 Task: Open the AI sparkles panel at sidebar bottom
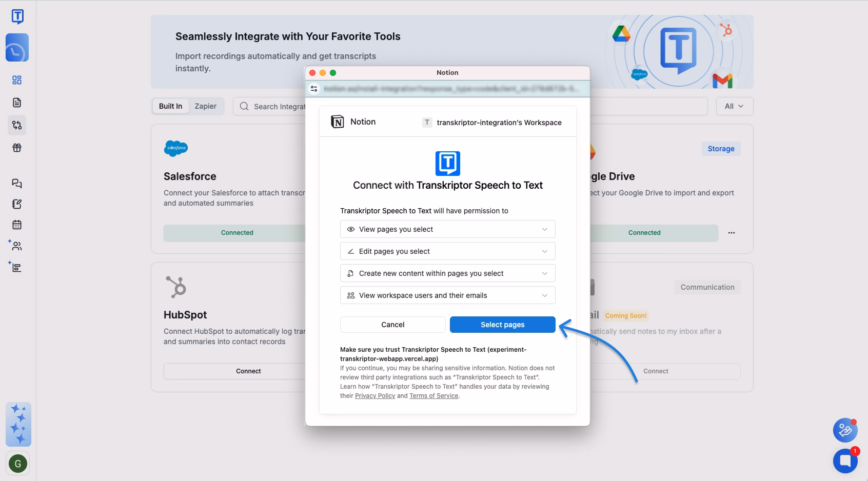pos(18,425)
